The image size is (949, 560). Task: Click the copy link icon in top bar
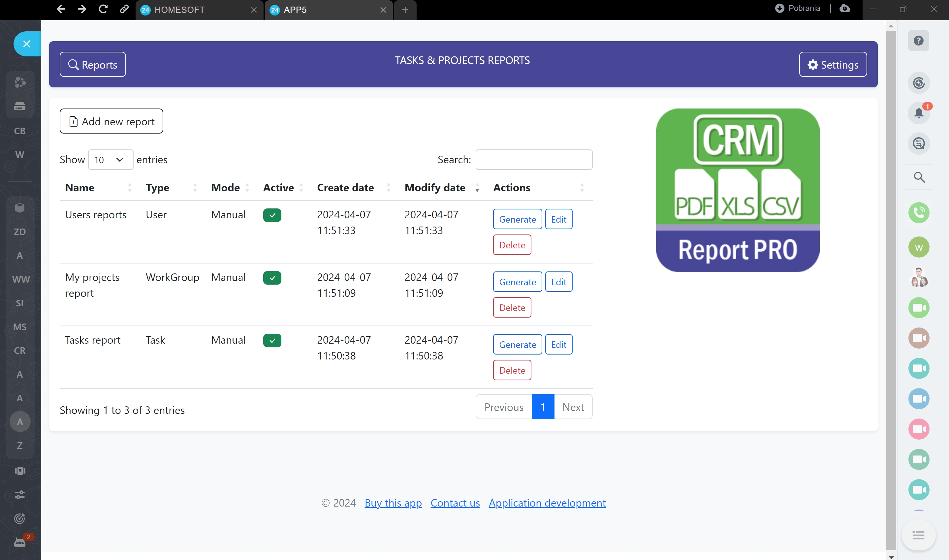tap(124, 9)
